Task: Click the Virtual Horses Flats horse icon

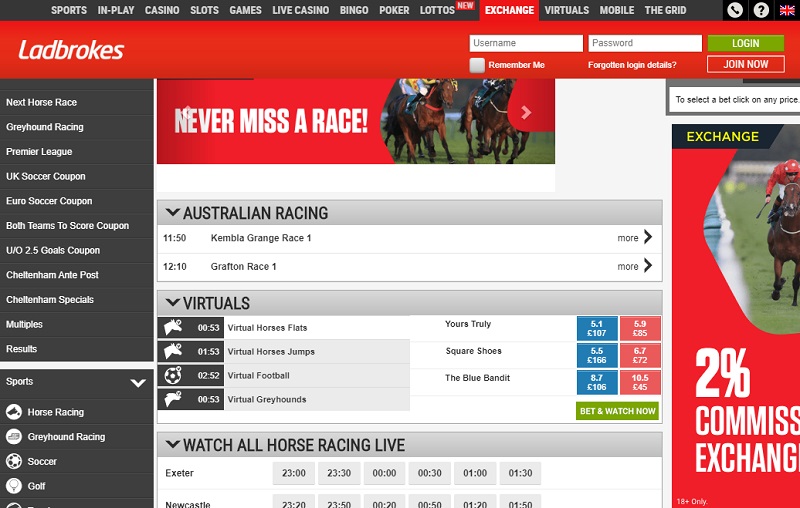Action: pos(173,327)
